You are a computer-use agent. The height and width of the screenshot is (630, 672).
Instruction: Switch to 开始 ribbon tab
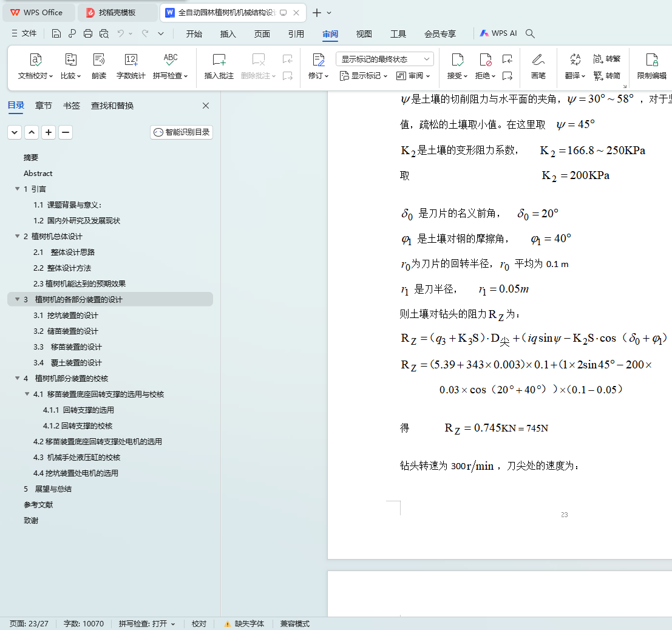point(194,34)
